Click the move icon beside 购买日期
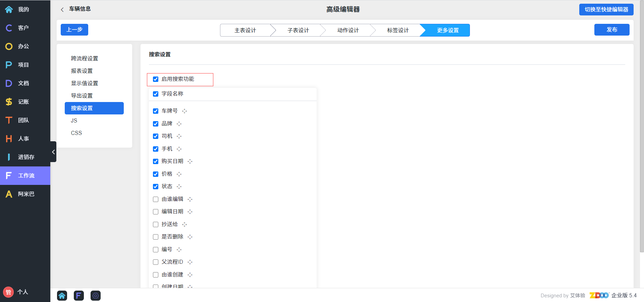 coord(190,161)
